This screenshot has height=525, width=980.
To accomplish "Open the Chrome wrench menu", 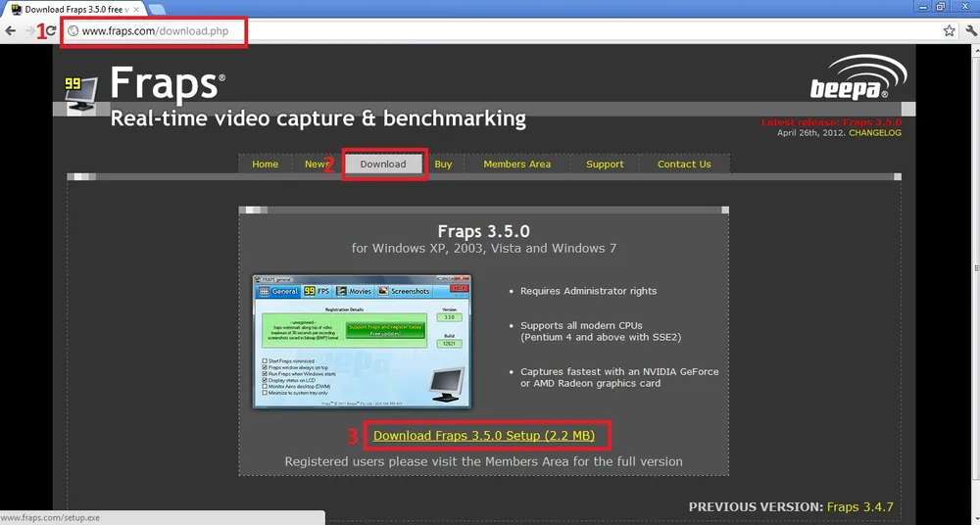I will [968, 31].
